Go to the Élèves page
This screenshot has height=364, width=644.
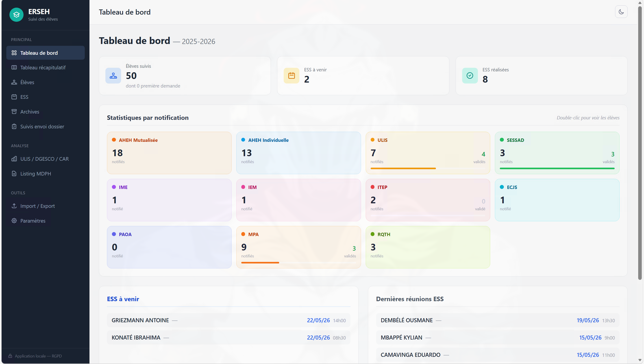(46, 82)
